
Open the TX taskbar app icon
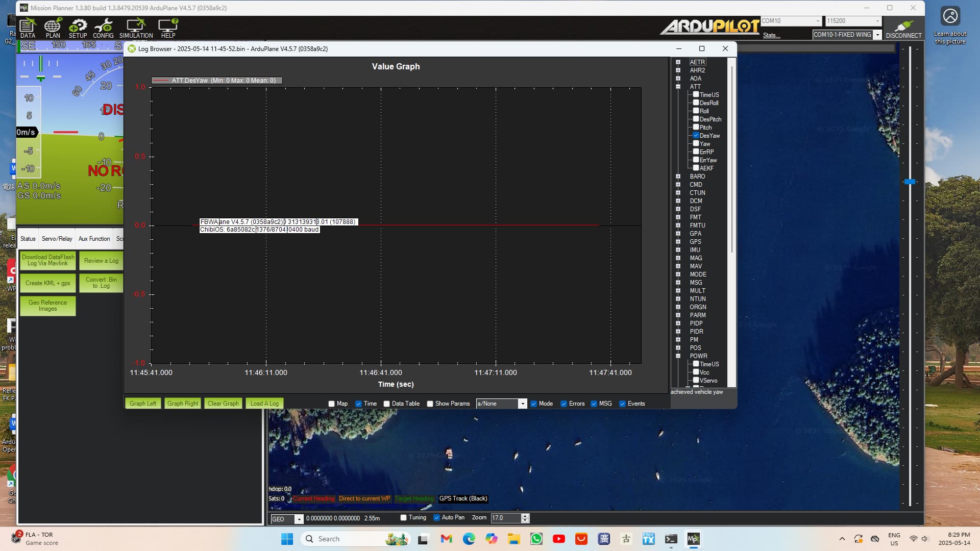click(648, 539)
